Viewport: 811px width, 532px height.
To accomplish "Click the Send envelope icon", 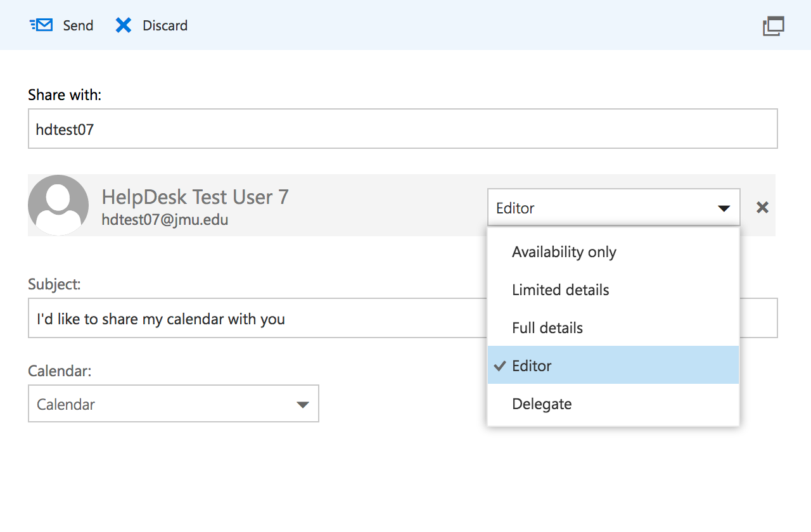I will pos(42,25).
